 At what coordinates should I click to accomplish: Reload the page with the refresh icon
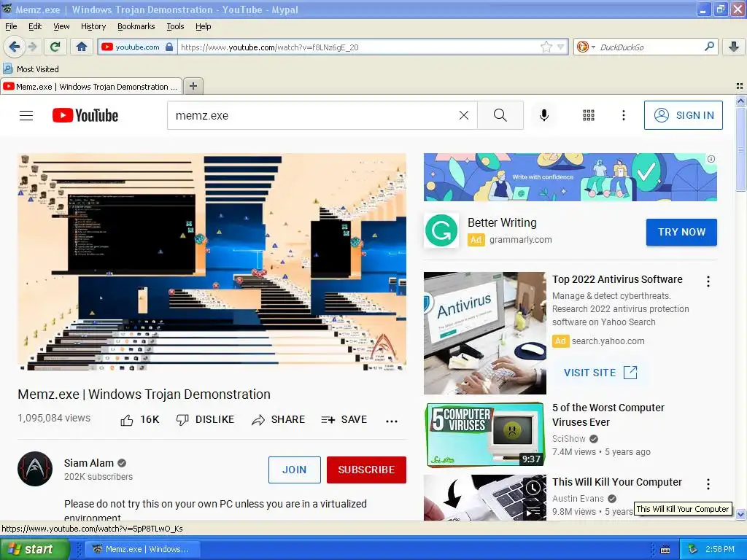pyautogui.click(x=55, y=47)
